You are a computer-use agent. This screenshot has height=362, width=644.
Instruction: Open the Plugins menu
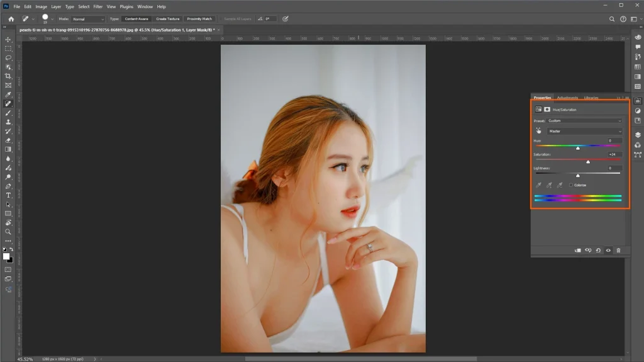[126, 6]
